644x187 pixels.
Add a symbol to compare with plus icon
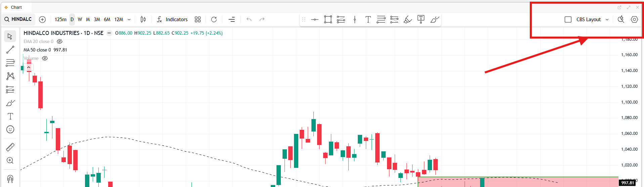tap(42, 20)
